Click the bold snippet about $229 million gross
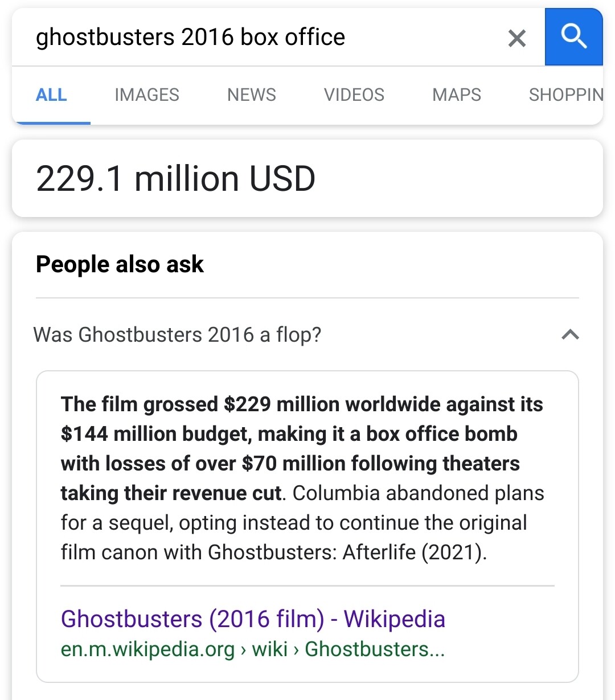Image resolution: width=615 pixels, height=700 pixels. (x=302, y=448)
